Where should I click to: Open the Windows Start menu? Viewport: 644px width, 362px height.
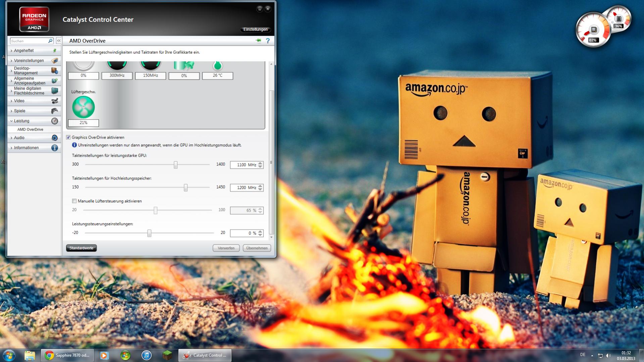tap(9, 355)
